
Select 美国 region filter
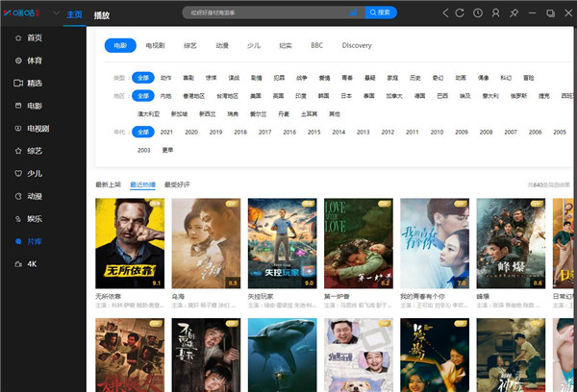click(255, 96)
